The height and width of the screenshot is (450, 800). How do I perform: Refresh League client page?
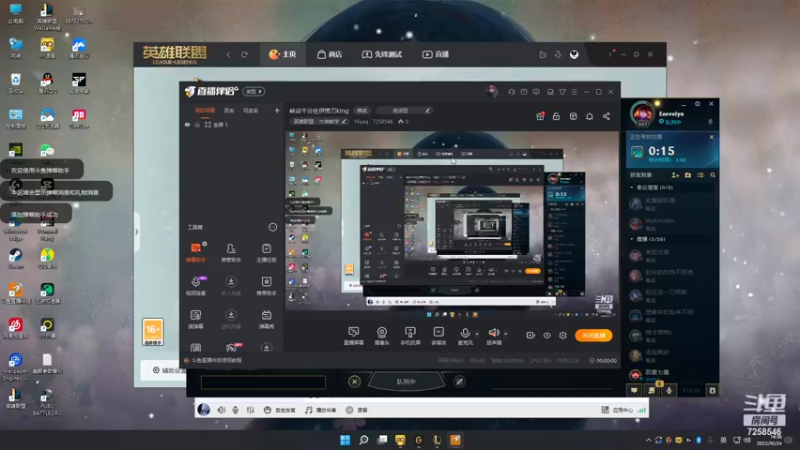[244, 55]
